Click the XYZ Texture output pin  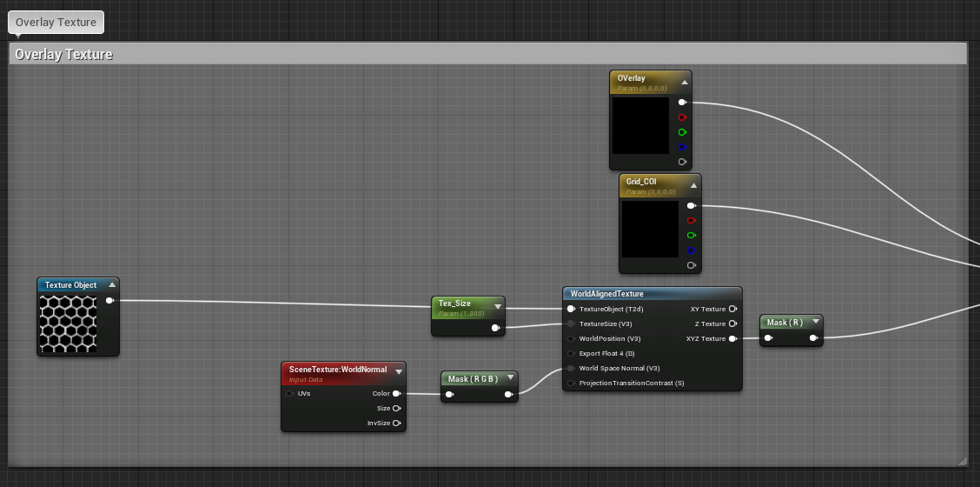point(732,338)
